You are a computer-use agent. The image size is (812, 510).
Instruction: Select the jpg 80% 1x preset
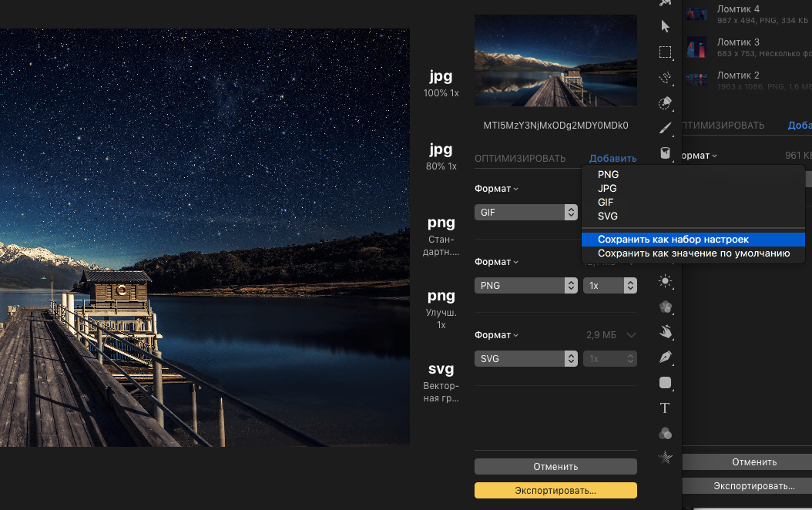(x=441, y=155)
